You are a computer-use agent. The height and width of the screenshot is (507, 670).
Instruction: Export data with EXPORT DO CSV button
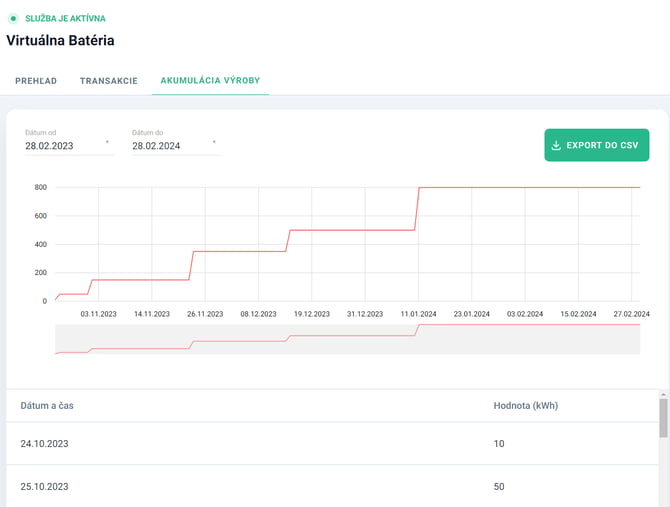[597, 145]
